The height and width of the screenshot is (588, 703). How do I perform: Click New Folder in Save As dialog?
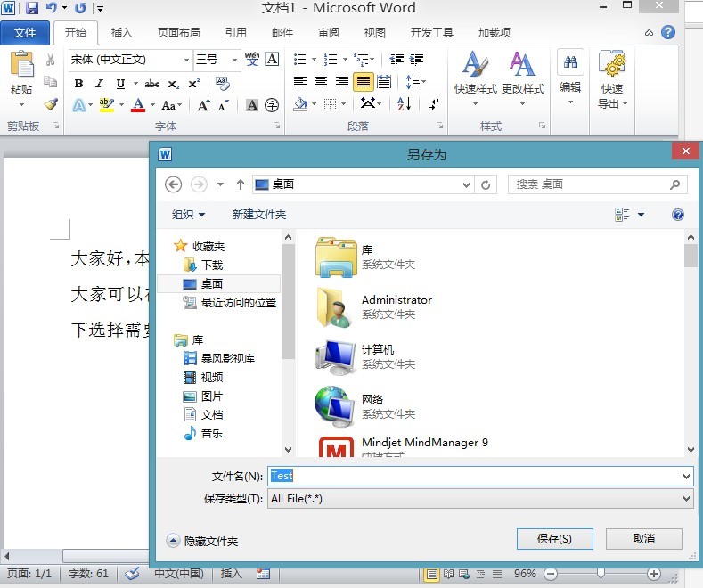click(259, 214)
